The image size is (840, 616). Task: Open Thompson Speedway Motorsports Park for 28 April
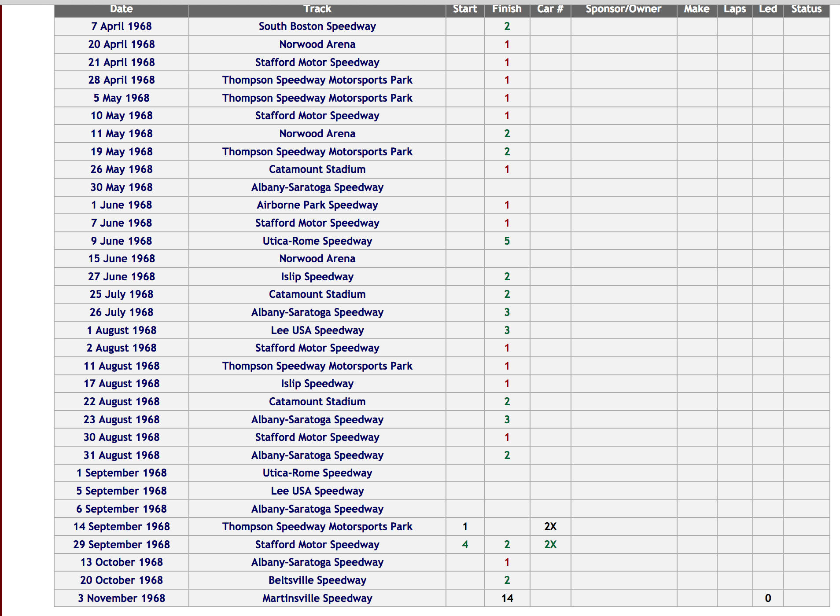(317, 80)
